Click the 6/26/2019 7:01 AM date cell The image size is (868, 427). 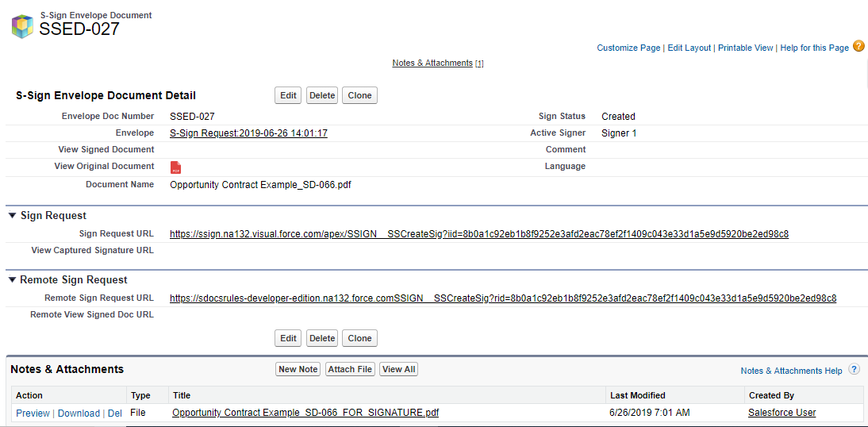click(x=650, y=413)
